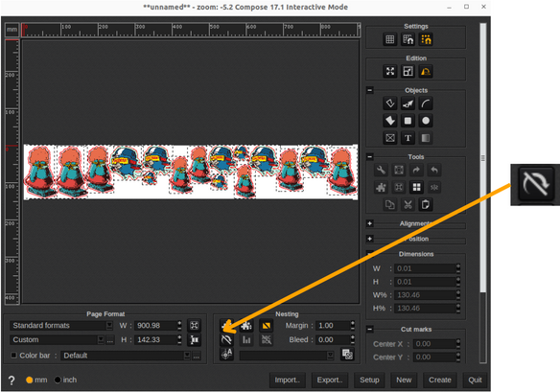The image size is (560, 392).
Task: Click the Create button
Action: (x=439, y=380)
